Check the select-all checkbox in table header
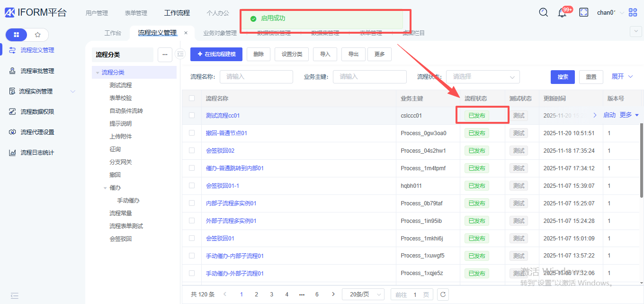 click(x=192, y=98)
